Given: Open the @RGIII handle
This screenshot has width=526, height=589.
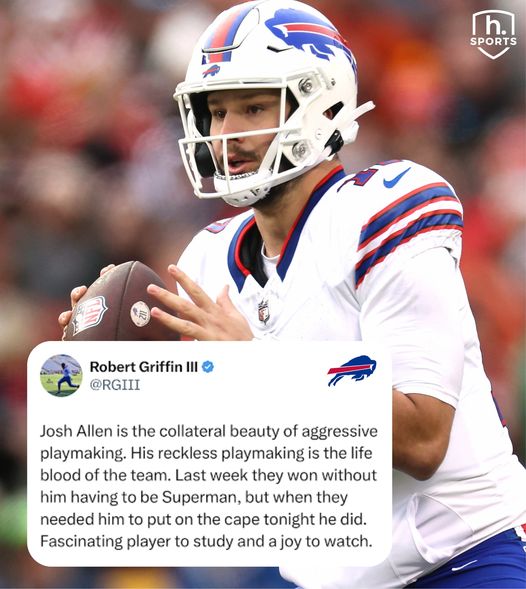Looking at the screenshot, I should pyautogui.click(x=115, y=385).
